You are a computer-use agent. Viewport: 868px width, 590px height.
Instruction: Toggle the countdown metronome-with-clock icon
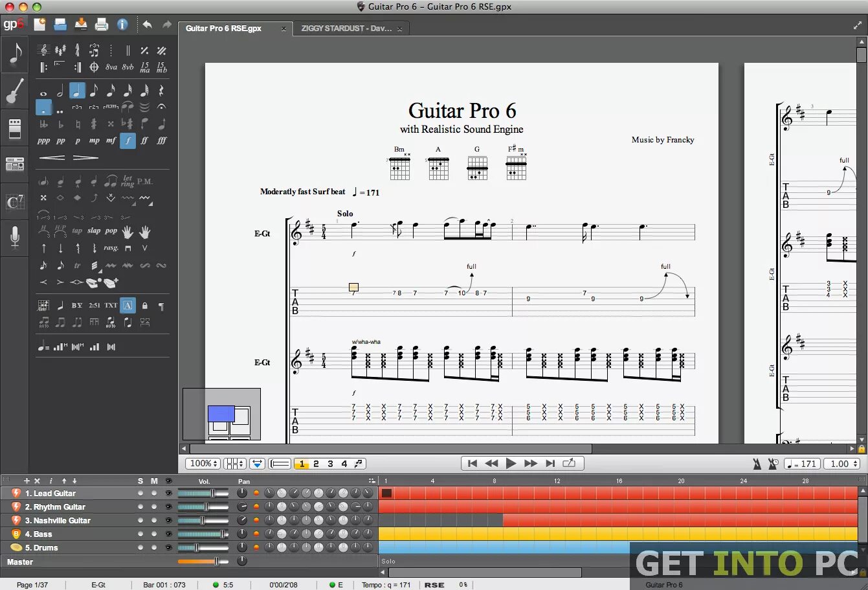pos(773,464)
